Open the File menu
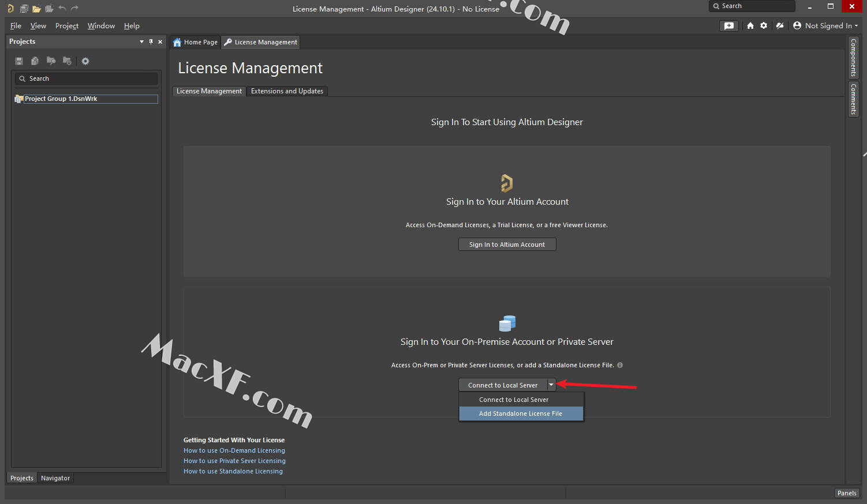This screenshot has width=867, height=504. click(16, 25)
